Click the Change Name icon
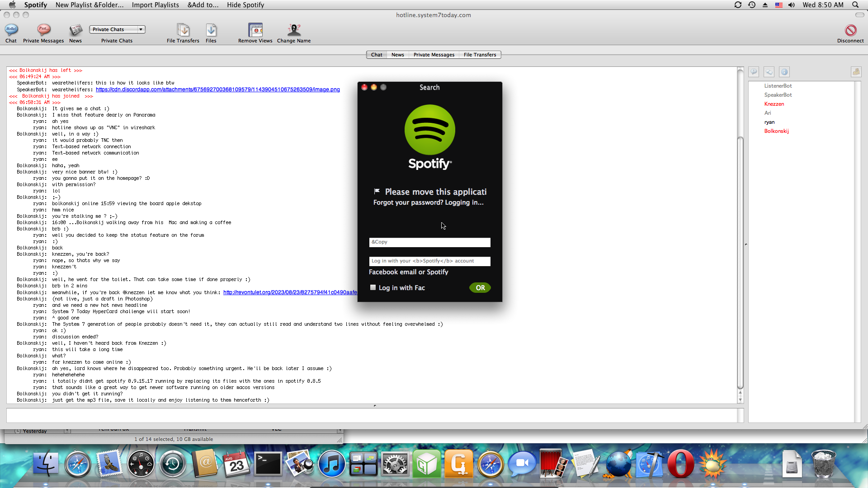Screen dimensions: 868x488 point(294,30)
